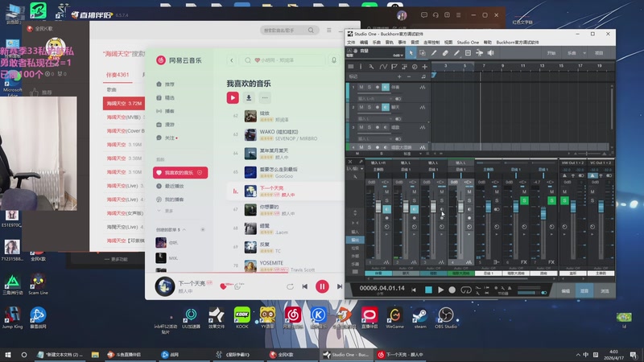
Task: Expand 'More' under My Music in NetEase sidebar
Action: coord(166,211)
